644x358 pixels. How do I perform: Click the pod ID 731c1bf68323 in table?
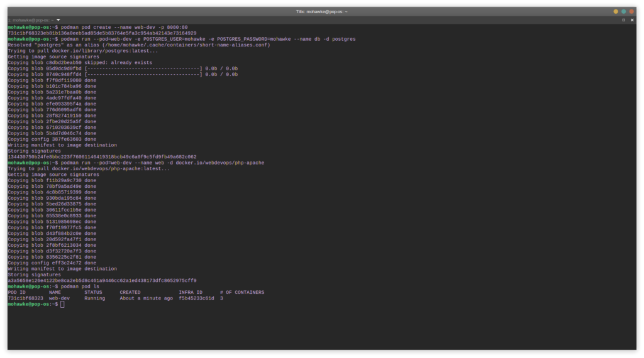(x=25, y=298)
